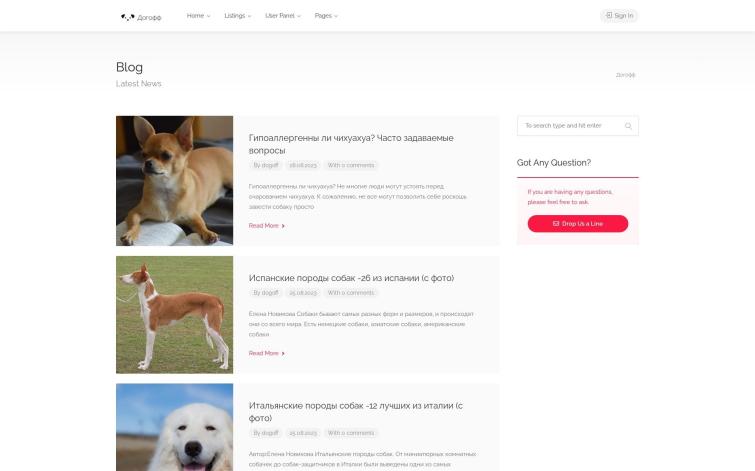Click the date tag on Spanish breeds post

303,293
